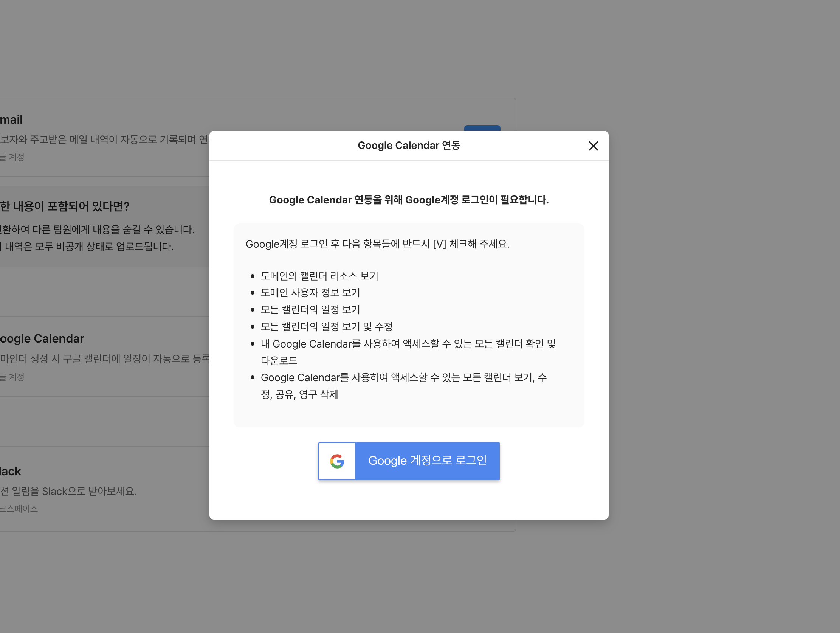The image size is (840, 633).
Task: Click the Google G logo icon
Action: point(337,461)
